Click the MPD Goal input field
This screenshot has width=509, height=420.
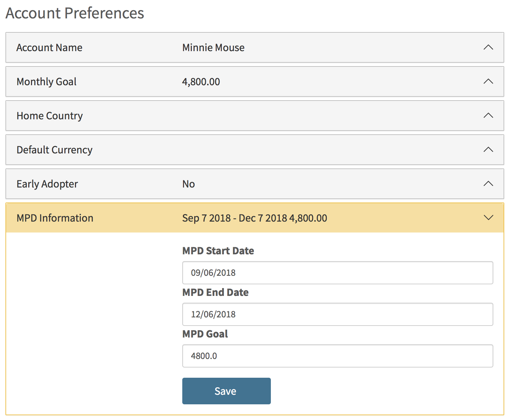338,356
